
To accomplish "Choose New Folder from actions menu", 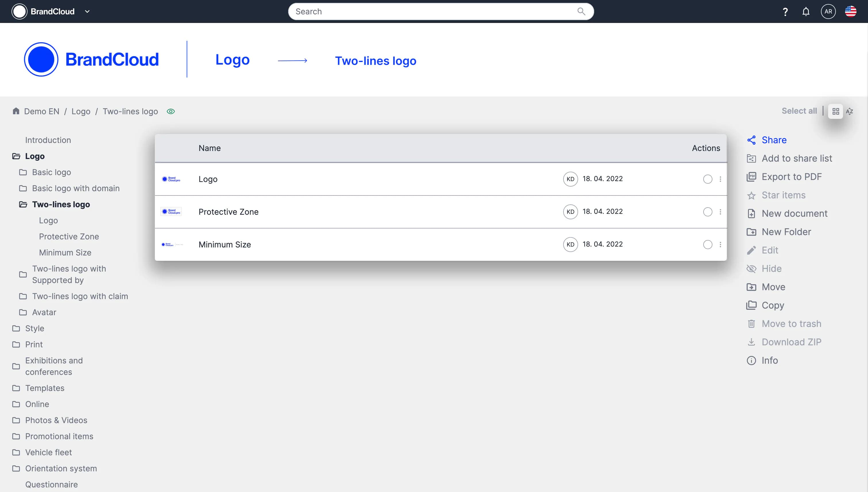I will 786,232.
